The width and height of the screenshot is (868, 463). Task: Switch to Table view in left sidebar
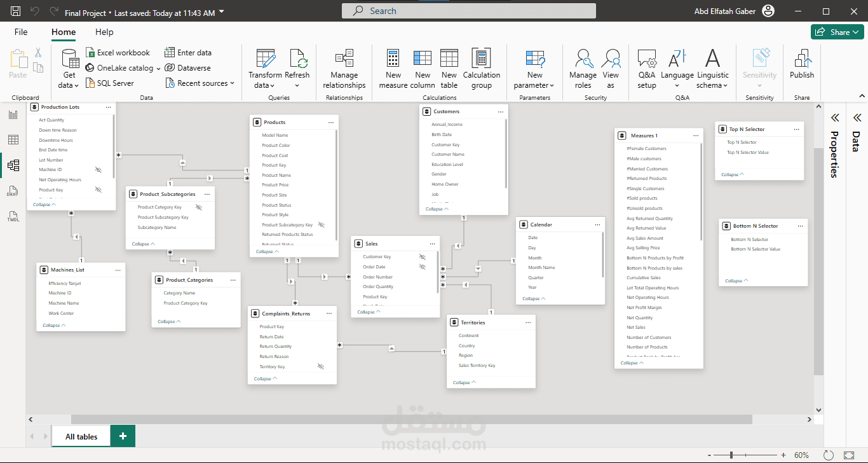[x=13, y=140]
